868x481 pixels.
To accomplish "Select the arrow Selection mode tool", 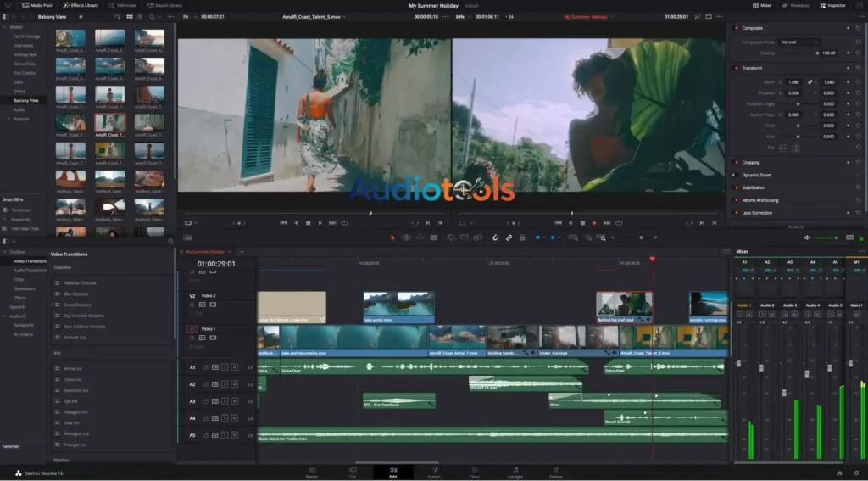I will [x=392, y=238].
